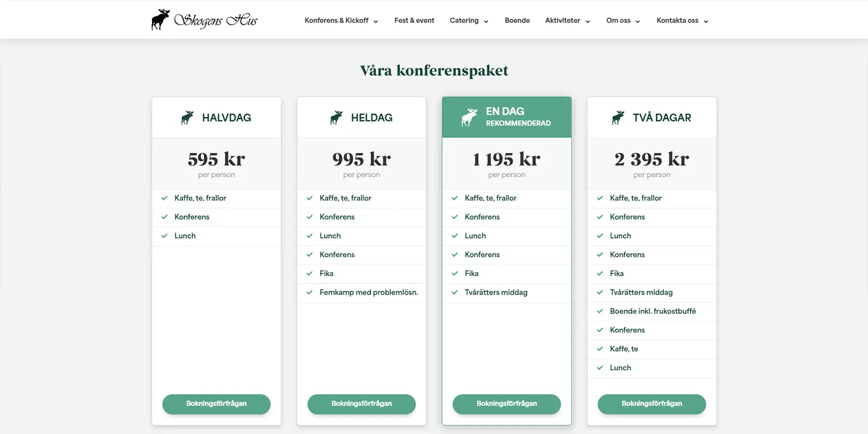
Task: Click the 995 kr price in HELDAG
Action: tap(361, 159)
